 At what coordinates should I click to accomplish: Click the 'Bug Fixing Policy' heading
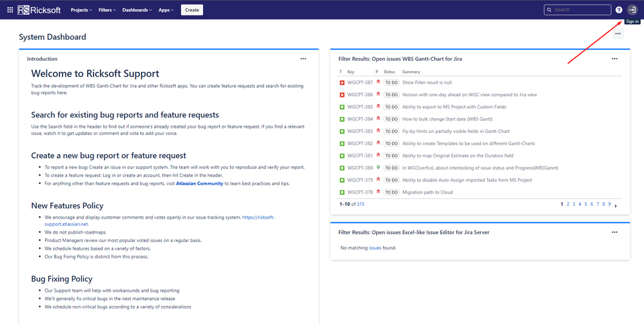pos(62,279)
